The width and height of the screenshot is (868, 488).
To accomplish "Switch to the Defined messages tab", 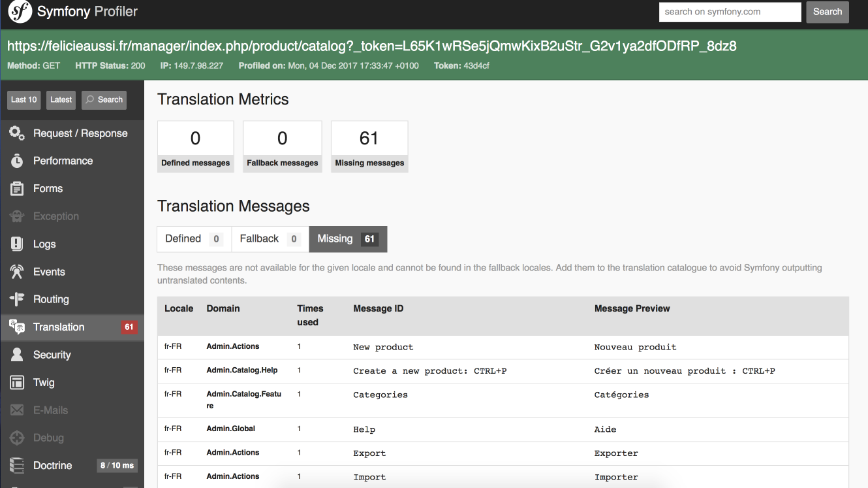I will [194, 239].
